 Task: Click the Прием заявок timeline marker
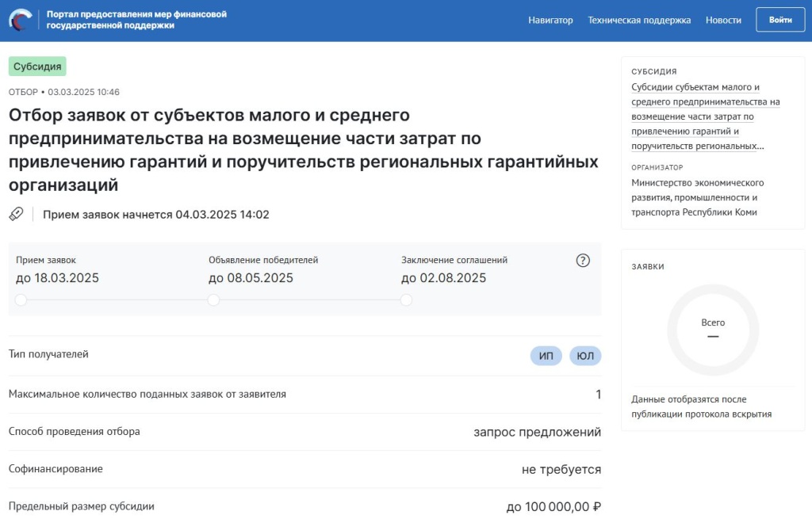pyautogui.click(x=21, y=300)
